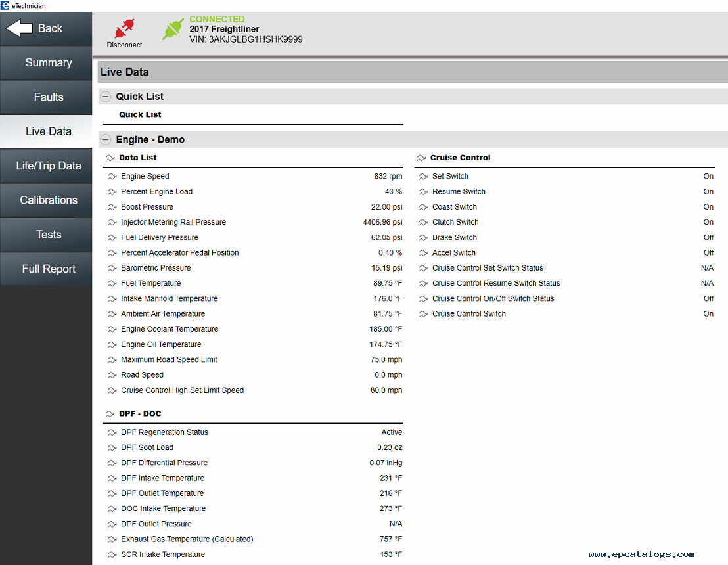Click the graph icon for Set Switch
This screenshot has height=565, width=728.
click(x=423, y=177)
